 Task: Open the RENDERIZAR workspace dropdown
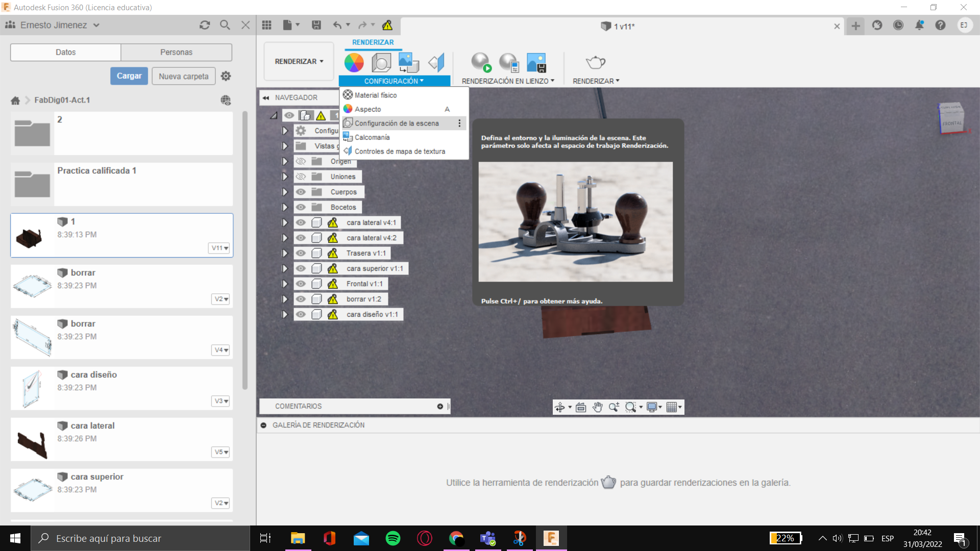299,61
